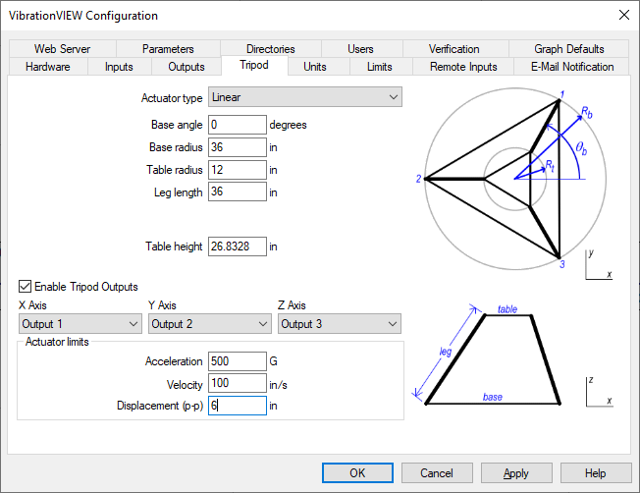The height and width of the screenshot is (493, 640).
Task: Click the Acceleration limit field
Action: (237, 361)
